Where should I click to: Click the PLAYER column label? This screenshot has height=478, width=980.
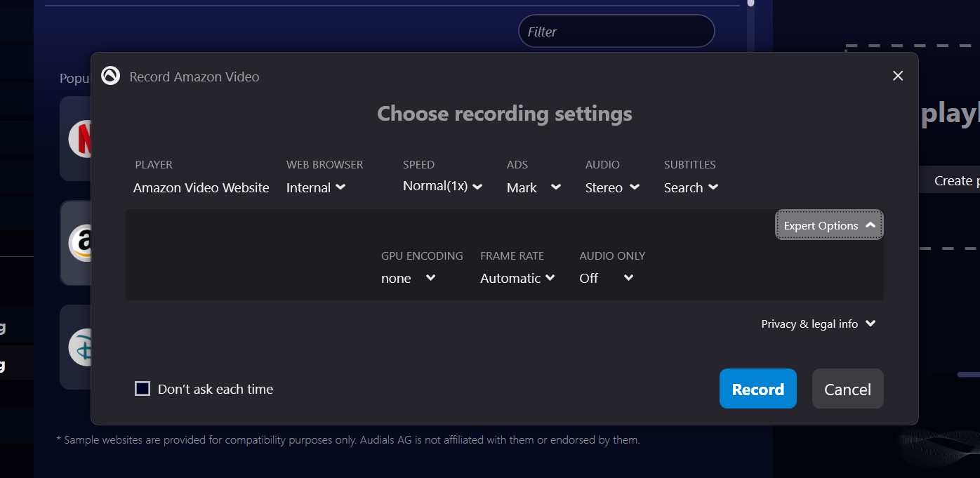[x=154, y=164]
